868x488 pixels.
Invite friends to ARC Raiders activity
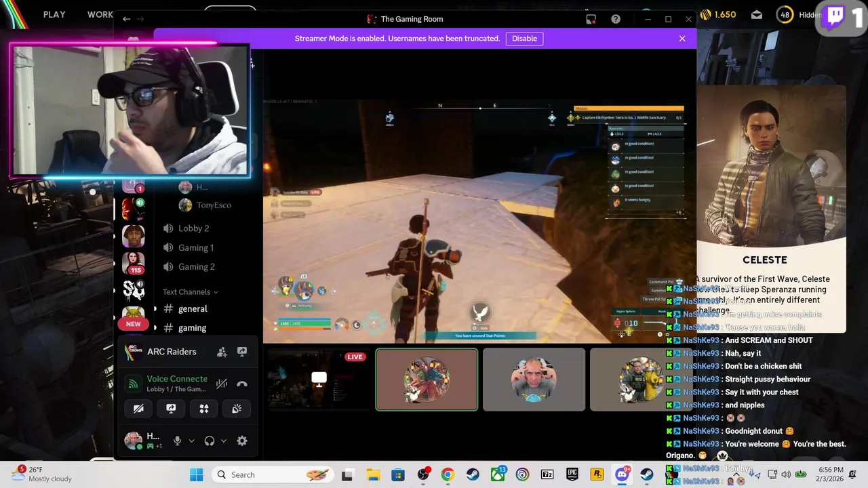[x=222, y=352]
